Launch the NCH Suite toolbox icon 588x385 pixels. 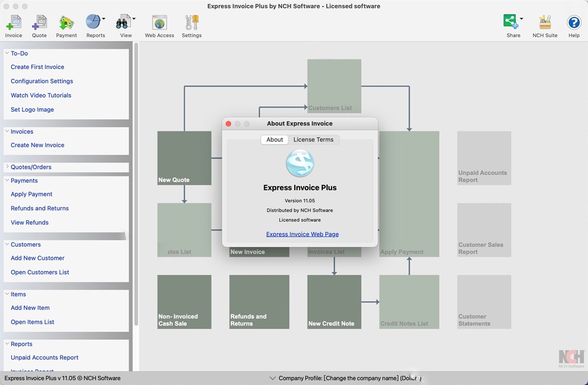[x=545, y=23]
